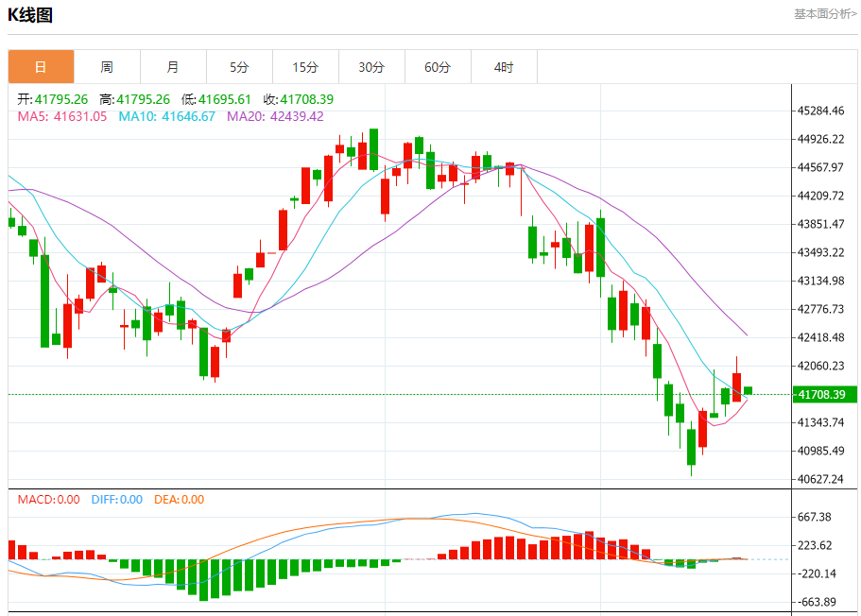Click the 43134.98 price axis label
This screenshot has height=616, width=861.
coord(821,281)
